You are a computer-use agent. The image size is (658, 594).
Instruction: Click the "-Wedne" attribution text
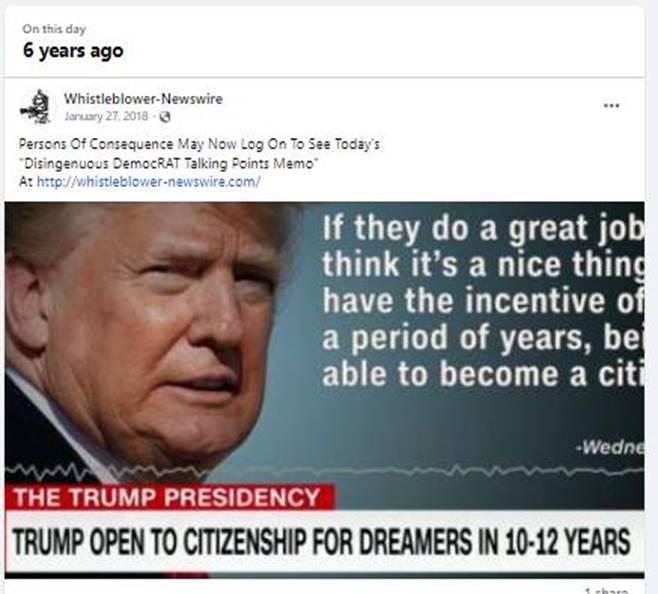coord(609,447)
